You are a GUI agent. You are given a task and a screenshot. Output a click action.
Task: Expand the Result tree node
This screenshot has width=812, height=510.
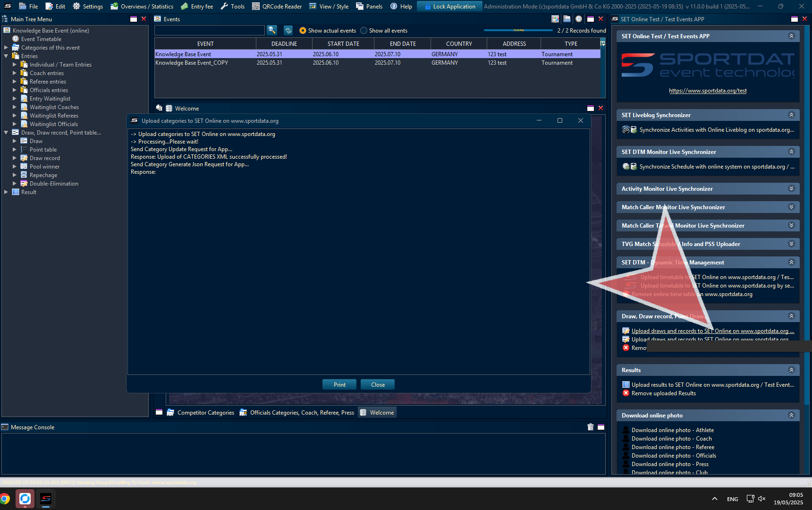tap(6, 192)
